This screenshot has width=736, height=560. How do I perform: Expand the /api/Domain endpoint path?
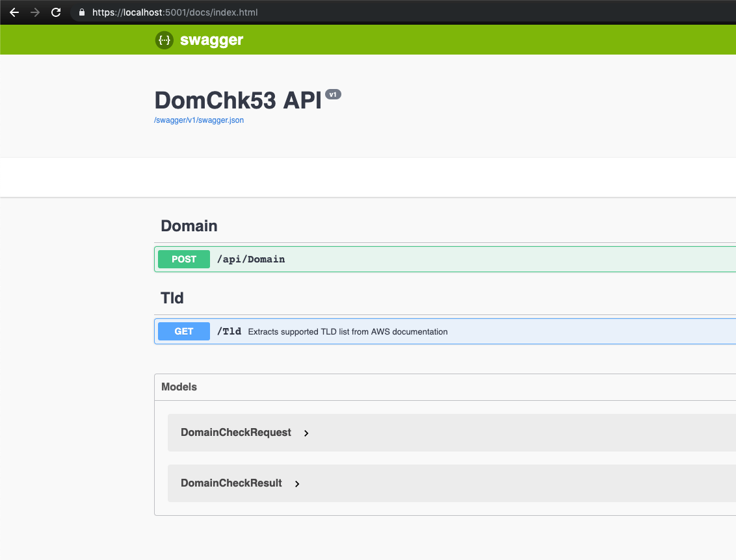pos(251,259)
